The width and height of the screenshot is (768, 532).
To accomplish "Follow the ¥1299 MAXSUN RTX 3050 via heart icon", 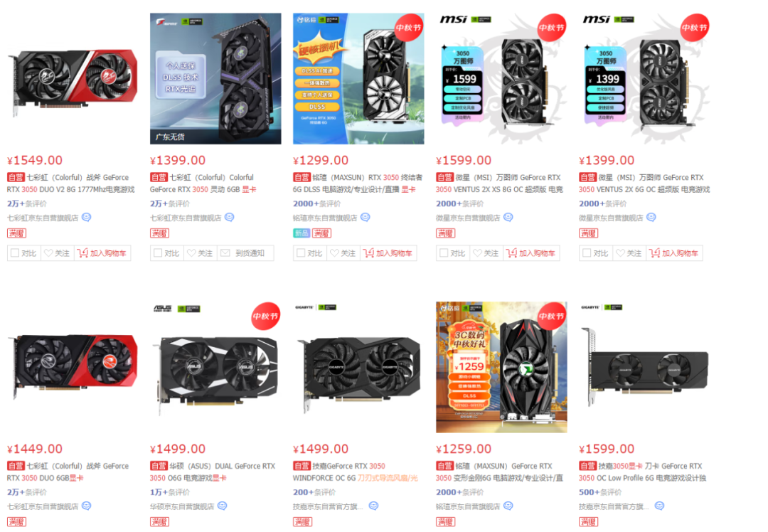I will pyautogui.click(x=343, y=252).
